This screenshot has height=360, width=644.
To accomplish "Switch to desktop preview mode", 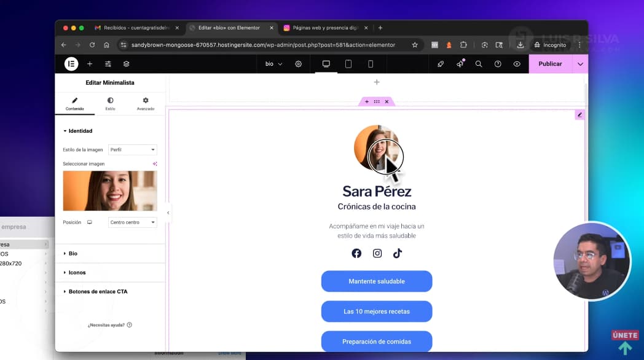I will [326, 64].
